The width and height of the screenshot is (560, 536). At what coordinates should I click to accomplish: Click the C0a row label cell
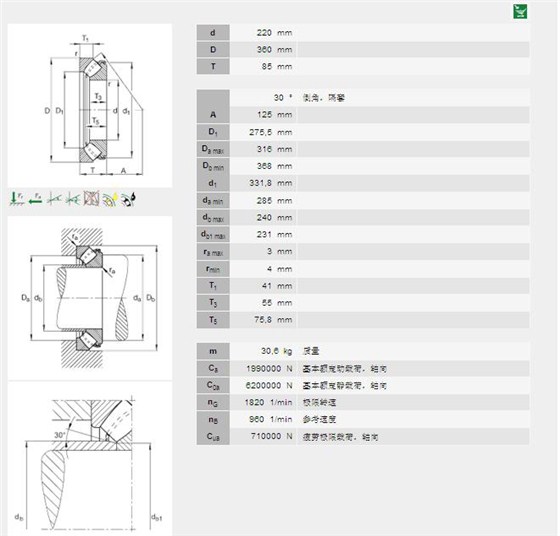point(213,386)
